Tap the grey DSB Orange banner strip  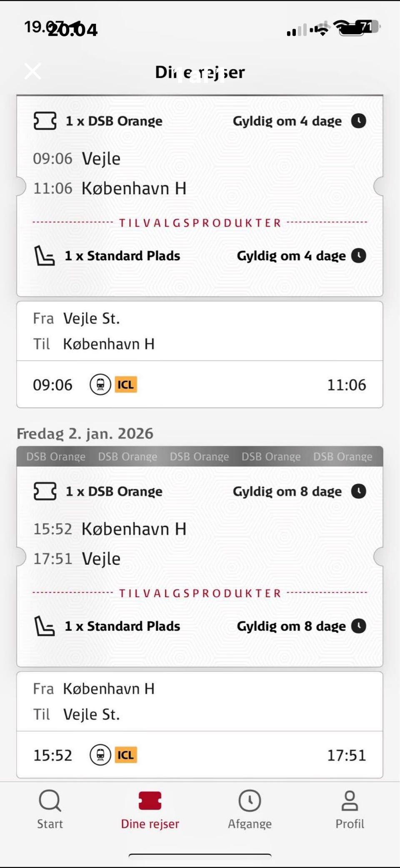200,457
